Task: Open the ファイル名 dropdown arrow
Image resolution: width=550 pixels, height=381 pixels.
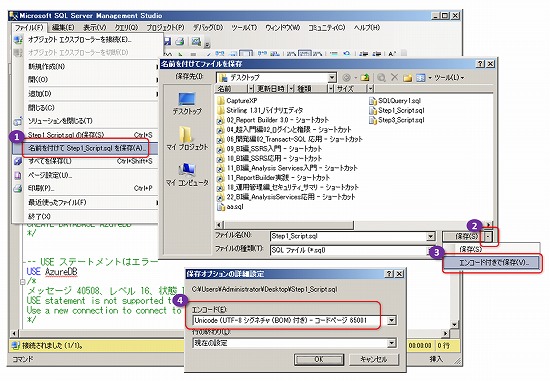Action: point(431,237)
